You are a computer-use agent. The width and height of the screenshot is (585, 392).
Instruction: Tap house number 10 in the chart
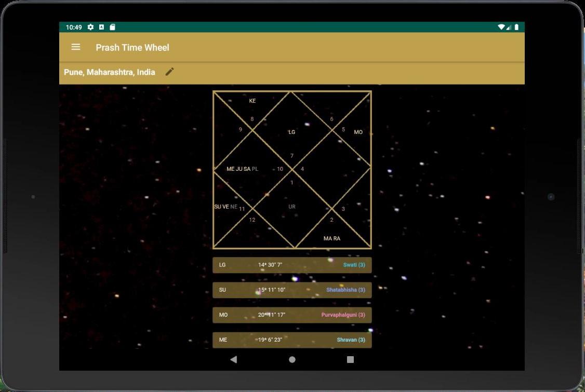[280, 169]
